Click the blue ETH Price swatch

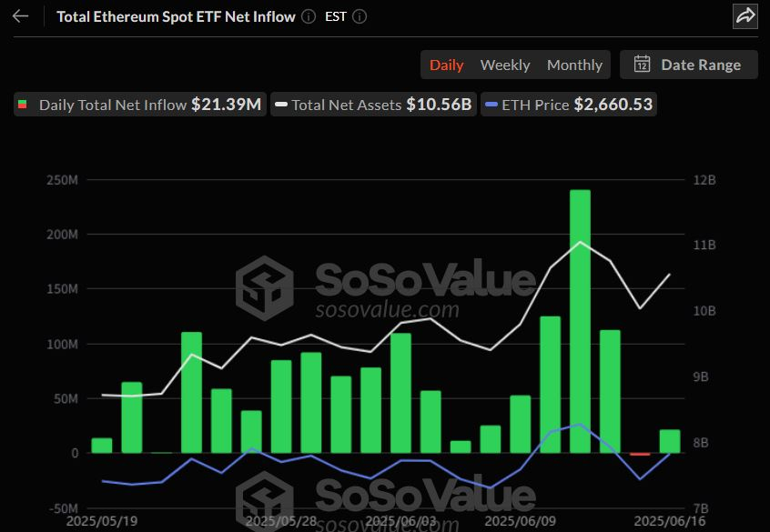(x=491, y=105)
